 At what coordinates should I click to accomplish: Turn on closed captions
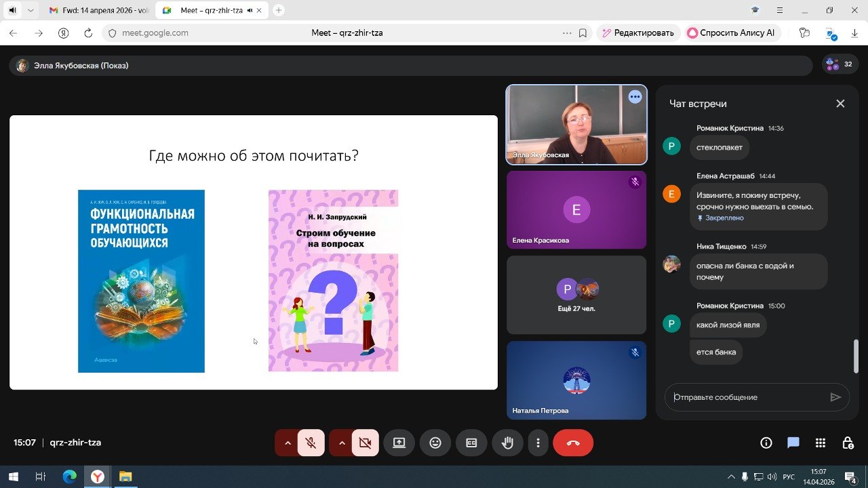pyautogui.click(x=471, y=443)
